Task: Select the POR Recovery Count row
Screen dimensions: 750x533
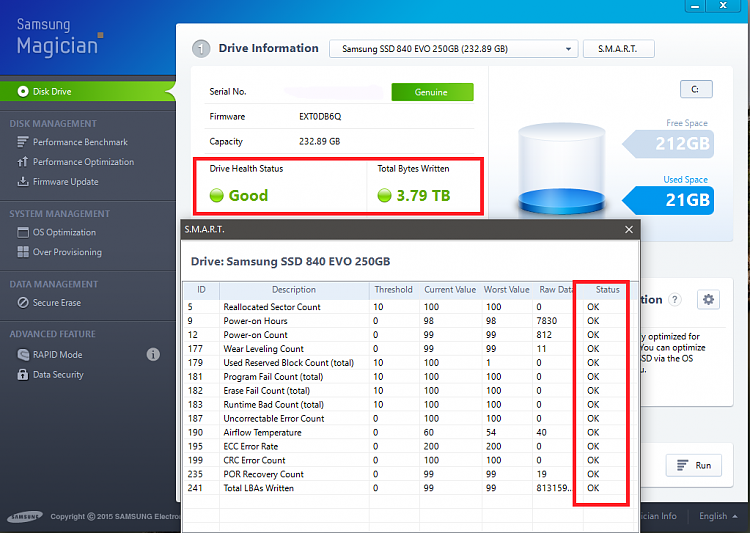Action: 410,474
